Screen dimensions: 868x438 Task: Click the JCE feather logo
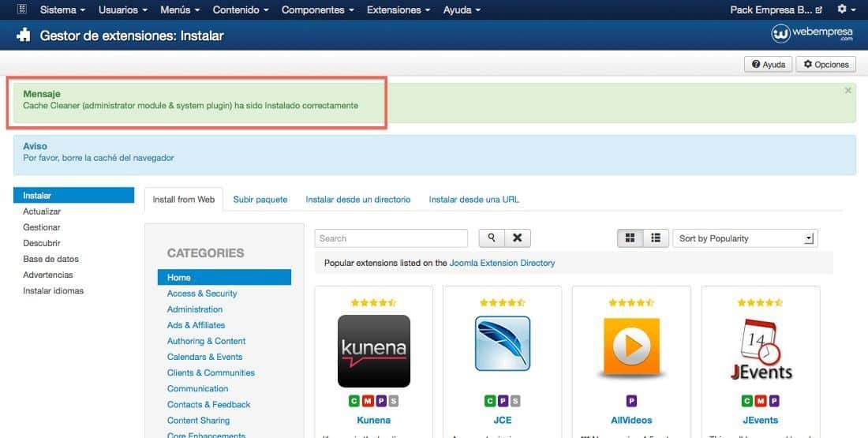coord(503,343)
